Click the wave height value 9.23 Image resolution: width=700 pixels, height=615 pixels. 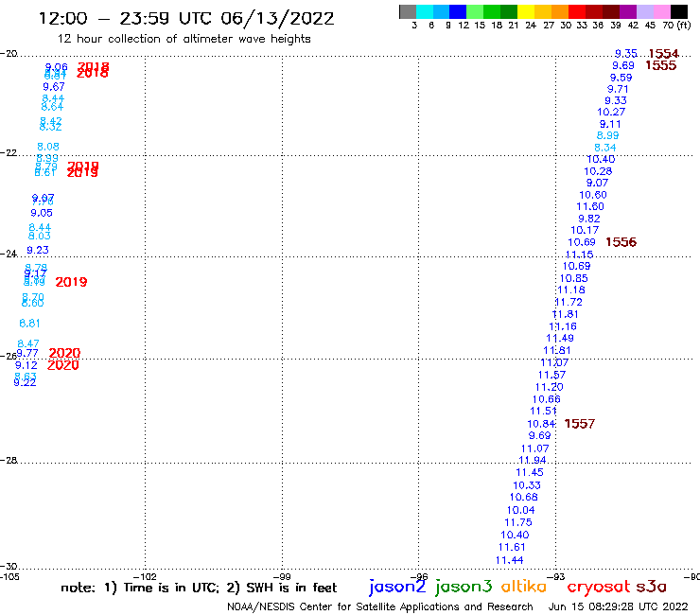pos(38,250)
